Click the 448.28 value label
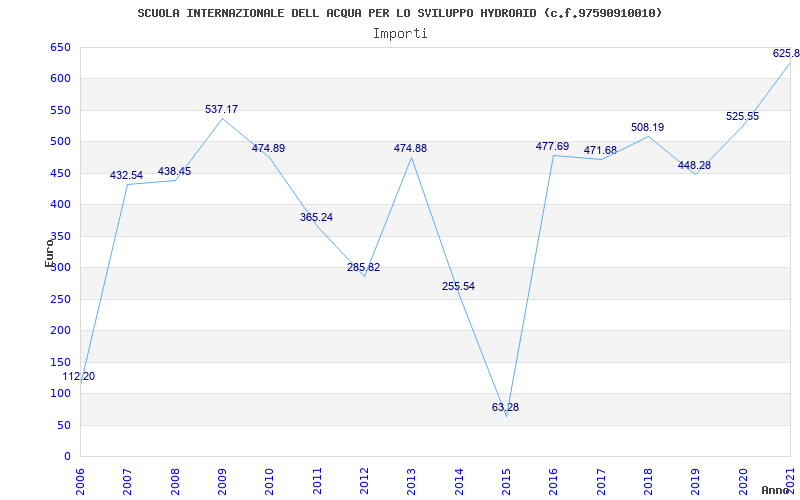 [x=694, y=165]
